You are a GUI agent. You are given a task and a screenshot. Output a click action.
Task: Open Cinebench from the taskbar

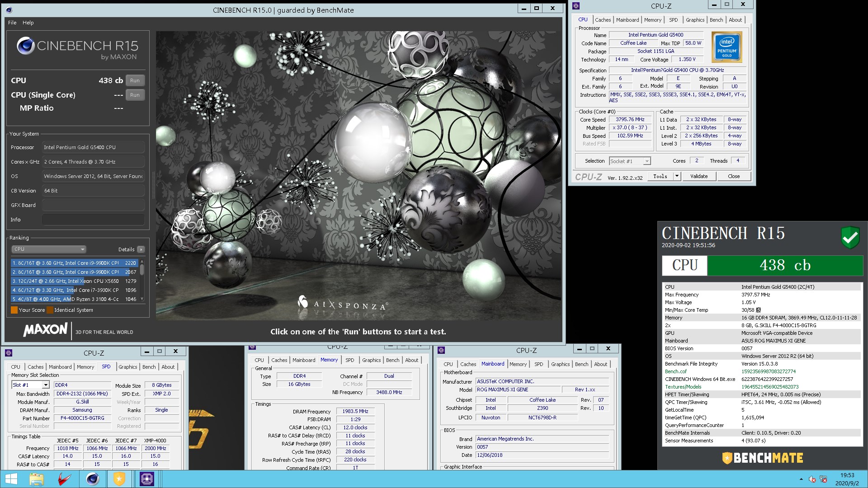tap(93, 479)
